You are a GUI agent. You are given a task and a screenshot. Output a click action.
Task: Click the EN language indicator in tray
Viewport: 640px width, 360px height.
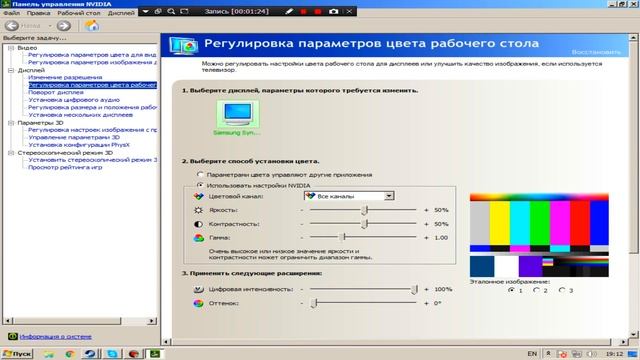pyautogui.click(x=532, y=354)
